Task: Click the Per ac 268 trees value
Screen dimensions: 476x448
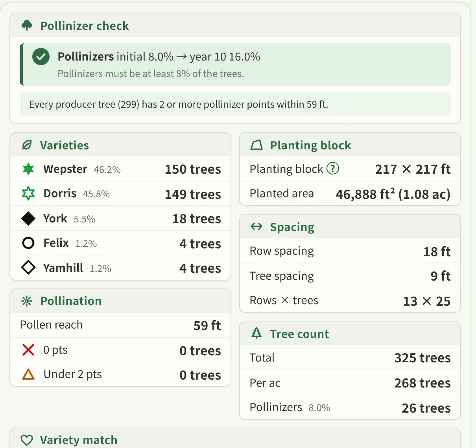Action: tap(422, 383)
